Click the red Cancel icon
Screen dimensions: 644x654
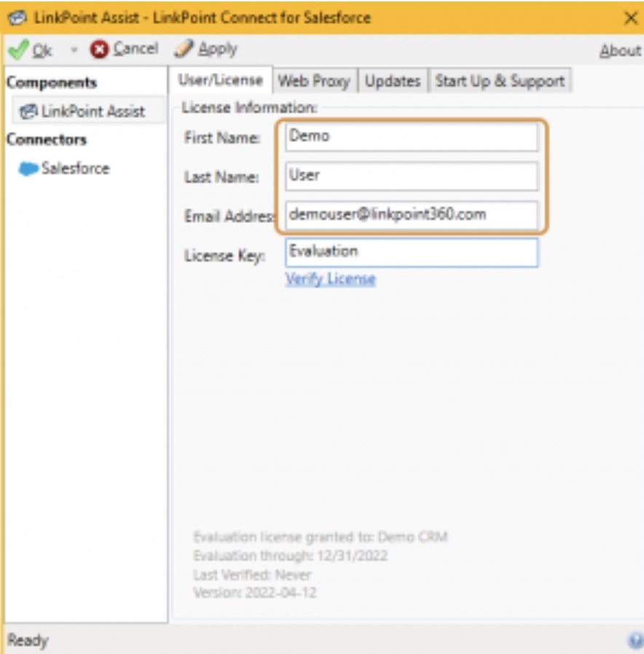pyautogui.click(x=99, y=50)
